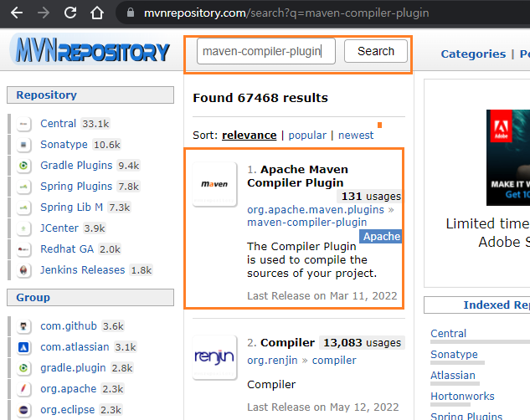Click the 131 usages badge
The image size is (530, 420).
click(369, 196)
